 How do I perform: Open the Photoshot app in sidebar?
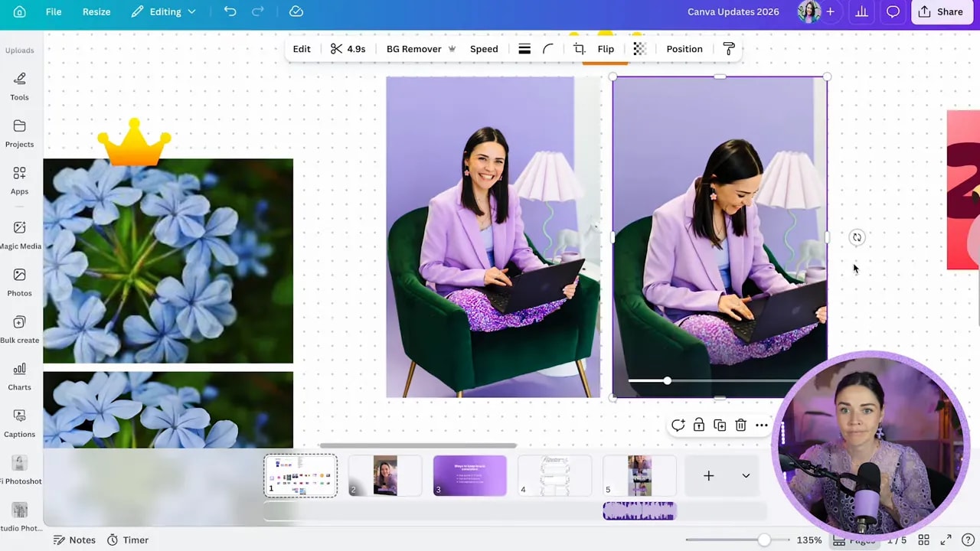(20, 470)
